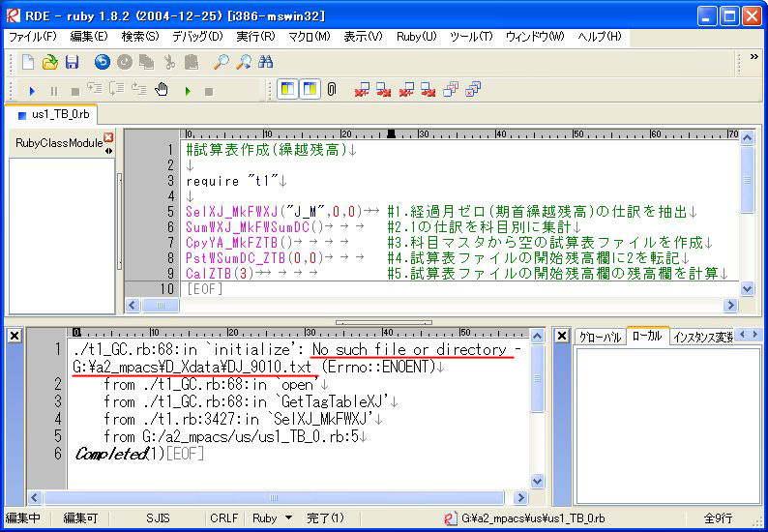Viewport: 768px width, 532px height.
Task: Click the cascade windows icon
Action: pyautogui.click(x=451, y=89)
